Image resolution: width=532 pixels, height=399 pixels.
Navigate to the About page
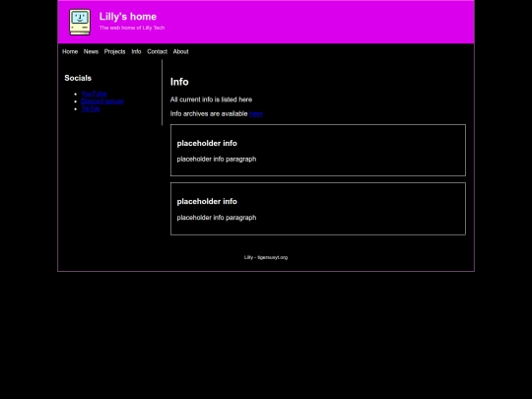tap(180, 51)
